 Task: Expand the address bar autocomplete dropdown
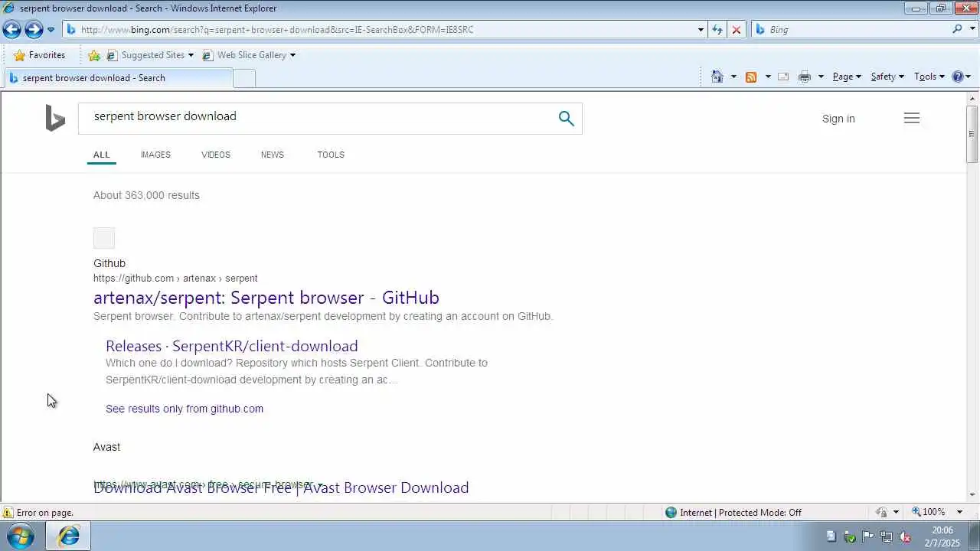click(701, 30)
